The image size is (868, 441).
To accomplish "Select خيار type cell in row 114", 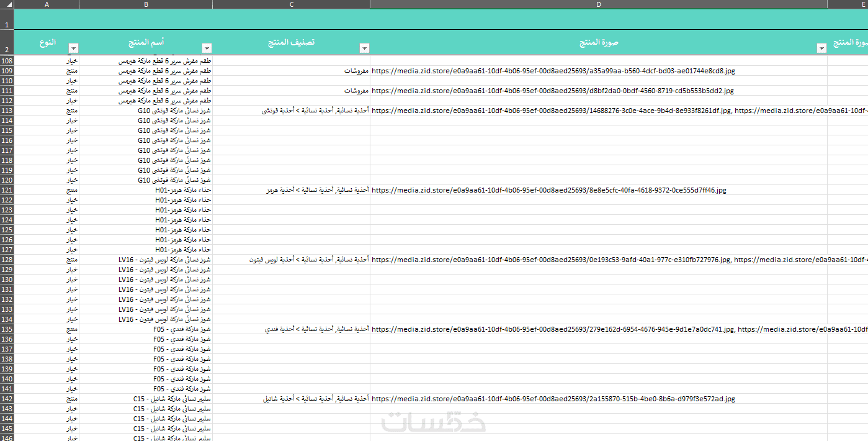I will 47,120.
